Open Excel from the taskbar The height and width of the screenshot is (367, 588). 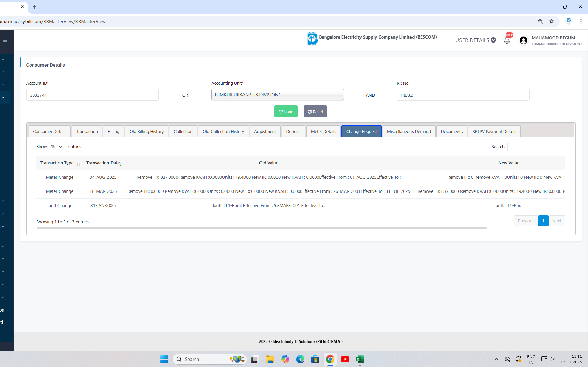pos(360,359)
